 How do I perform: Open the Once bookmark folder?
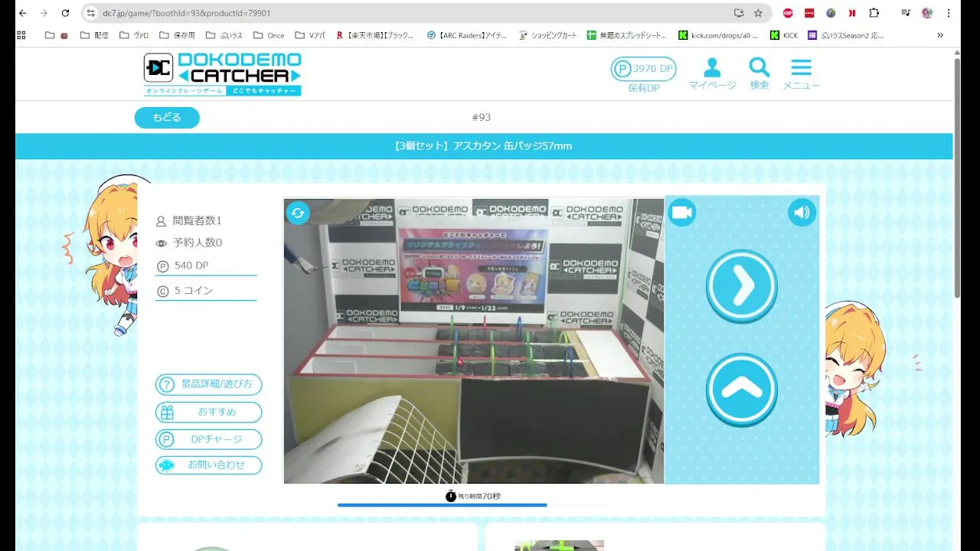click(x=268, y=35)
